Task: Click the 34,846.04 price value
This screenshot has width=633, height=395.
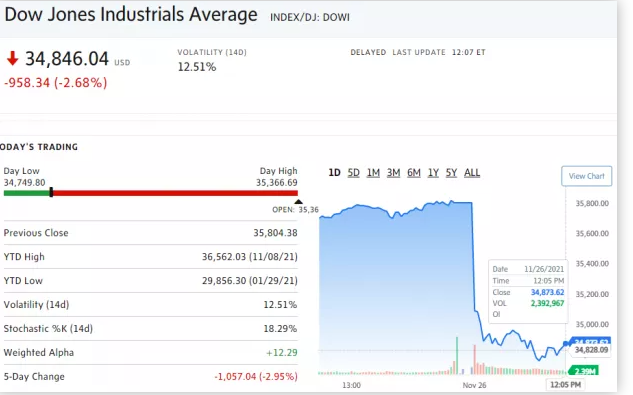Action: pyautogui.click(x=67, y=59)
